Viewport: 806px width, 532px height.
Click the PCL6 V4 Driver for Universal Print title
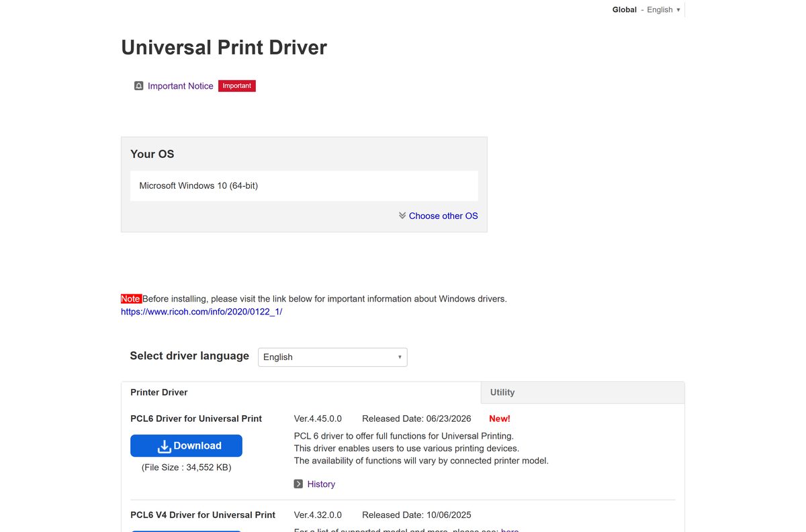coord(203,515)
